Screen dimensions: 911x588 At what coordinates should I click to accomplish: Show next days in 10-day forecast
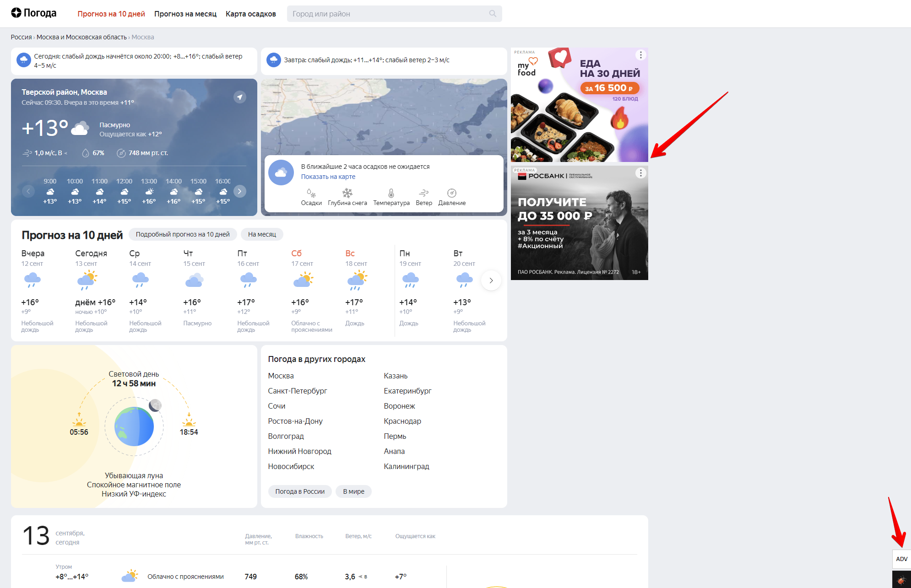491,281
